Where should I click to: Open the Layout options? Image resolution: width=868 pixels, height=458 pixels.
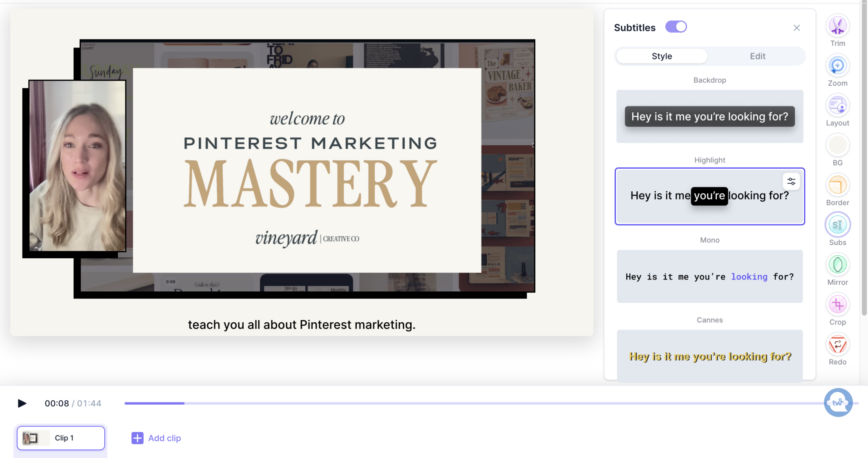coord(837,106)
